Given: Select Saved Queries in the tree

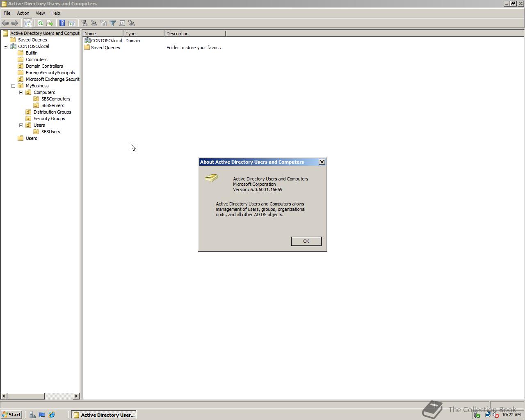Looking at the screenshot, I should click(32, 40).
